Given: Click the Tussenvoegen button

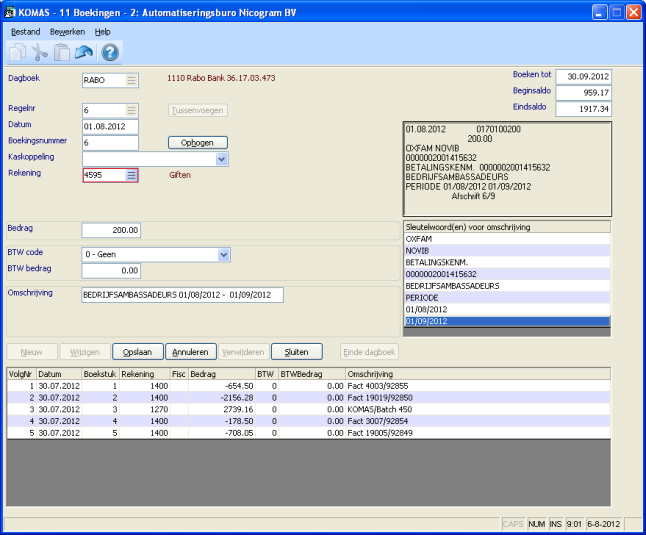Looking at the screenshot, I should (x=198, y=110).
